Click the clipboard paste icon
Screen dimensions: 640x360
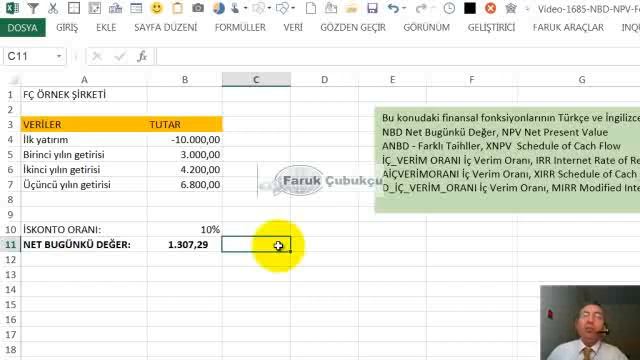[x=177, y=8]
